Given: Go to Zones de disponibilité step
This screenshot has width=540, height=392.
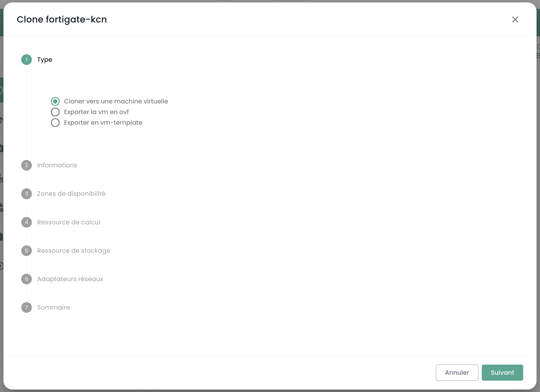Looking at the screenshot, I should pos(71,194).
